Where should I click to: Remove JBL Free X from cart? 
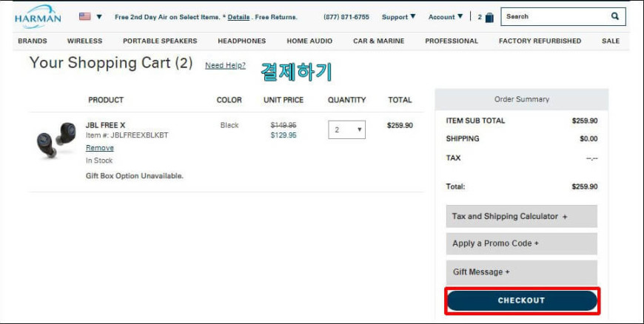tap(100, 148)
